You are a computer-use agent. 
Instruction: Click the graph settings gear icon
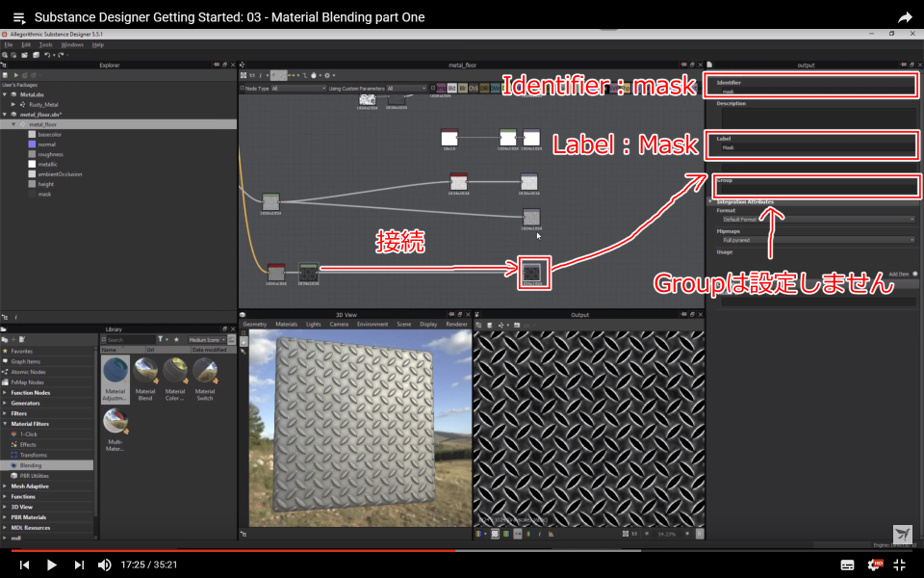pos(327,75)
